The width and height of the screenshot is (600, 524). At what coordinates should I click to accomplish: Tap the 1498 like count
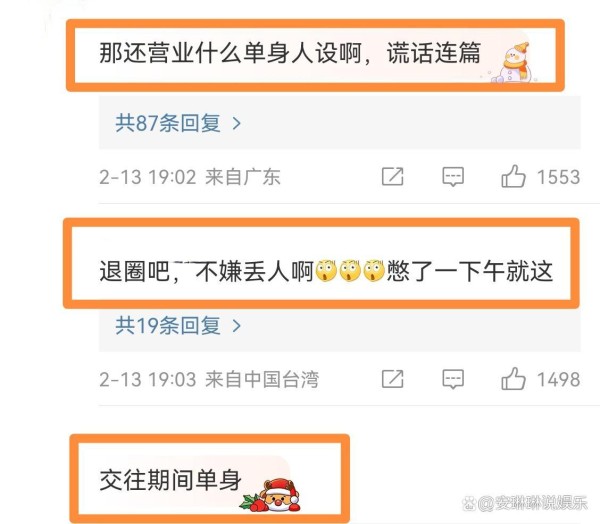click(558, 379)
